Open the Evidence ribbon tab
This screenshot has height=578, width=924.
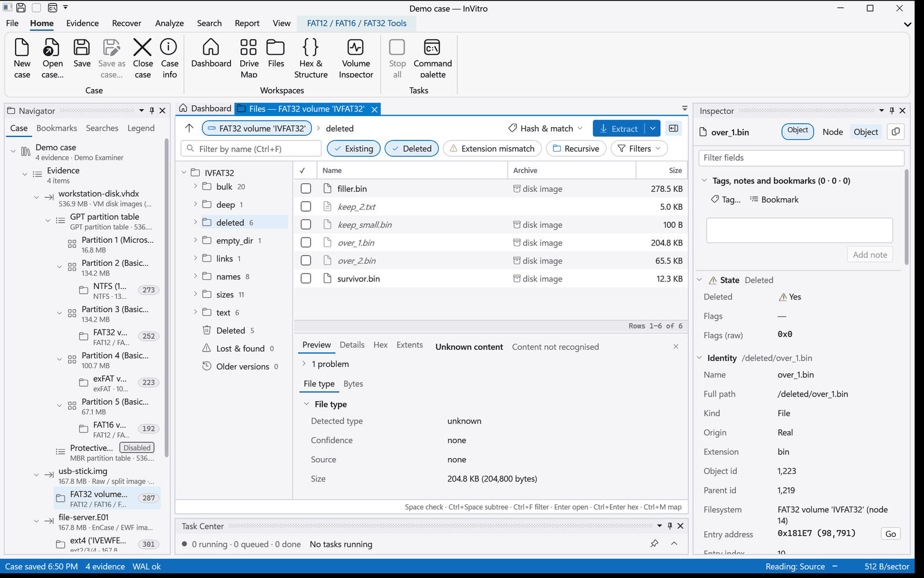point(83,23)
